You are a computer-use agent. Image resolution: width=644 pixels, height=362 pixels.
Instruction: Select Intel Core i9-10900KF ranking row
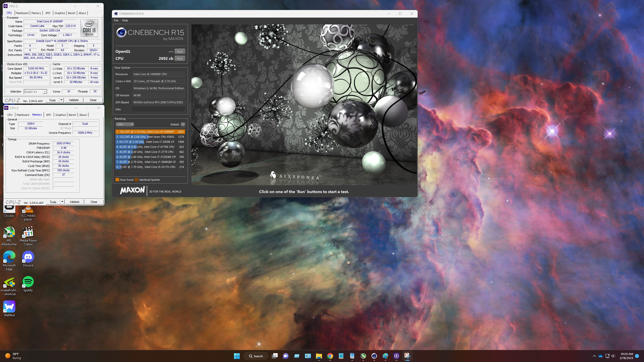click(150, 132)
